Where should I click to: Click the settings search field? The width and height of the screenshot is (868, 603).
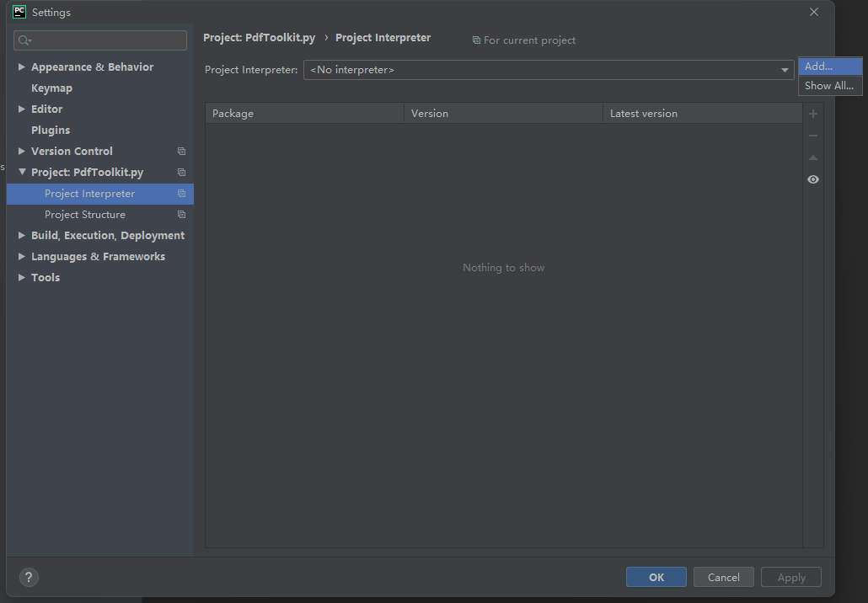[x=100, y=40]
